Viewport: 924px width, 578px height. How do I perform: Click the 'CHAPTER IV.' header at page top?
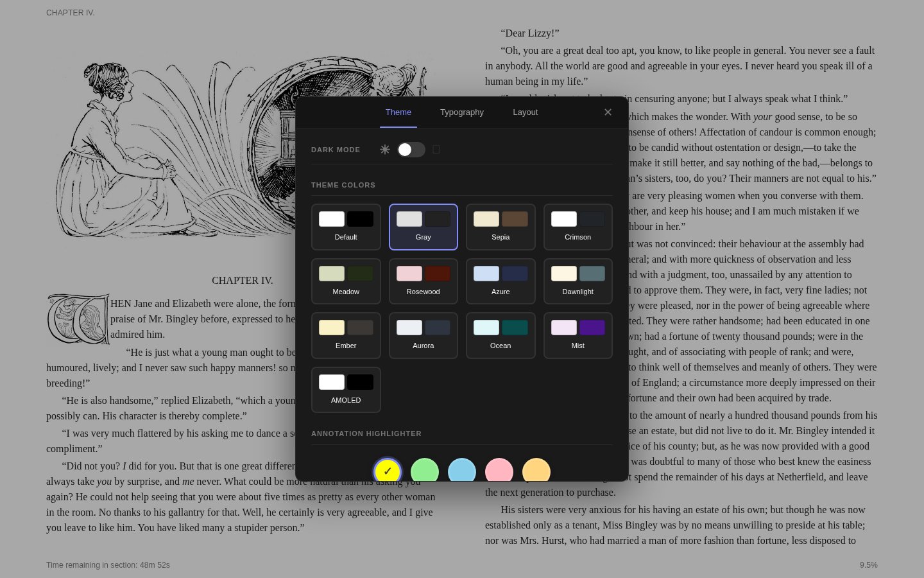71,13
